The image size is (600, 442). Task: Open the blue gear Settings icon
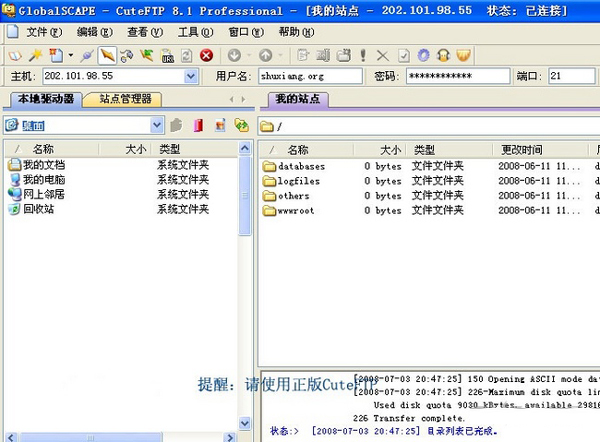point(424,56)
